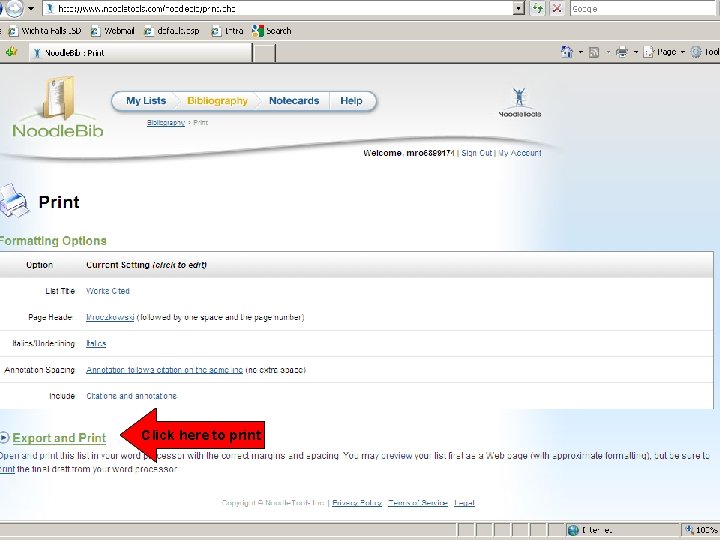The height and width of the screenshot is (540, 720).
Task: Open the Tools toolbar menu
Action: point(705,52)
